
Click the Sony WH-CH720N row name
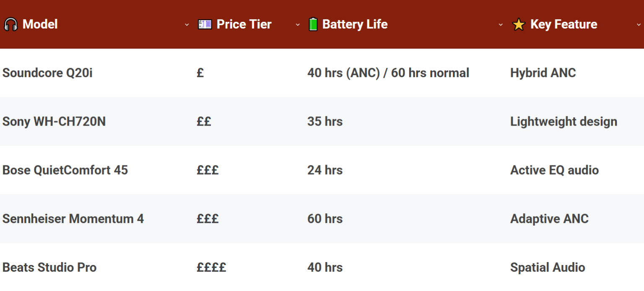point(54,122)
